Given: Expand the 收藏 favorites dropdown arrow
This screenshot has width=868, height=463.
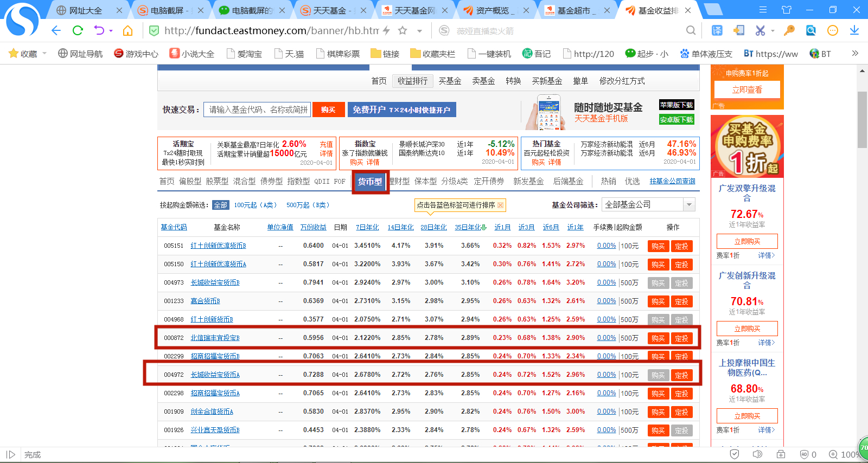Looking at the screenshot, I should 44,53.
